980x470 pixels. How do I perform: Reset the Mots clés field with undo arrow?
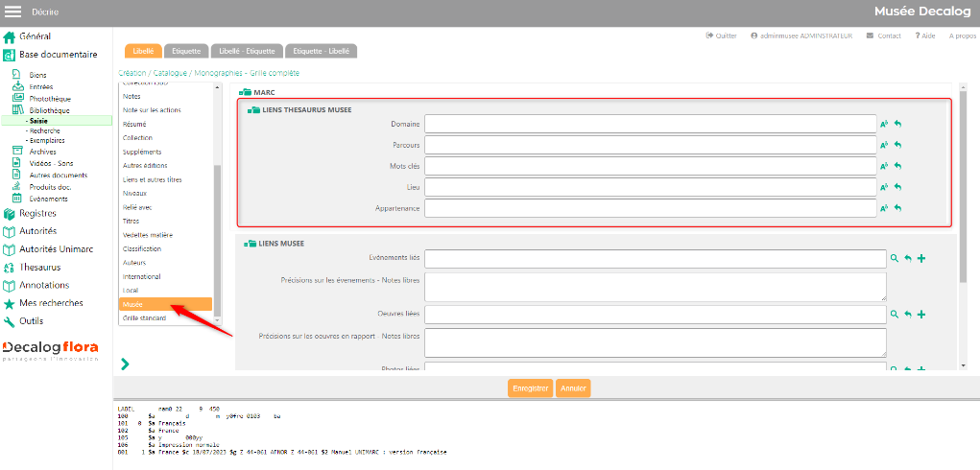(x=898, y=166)
